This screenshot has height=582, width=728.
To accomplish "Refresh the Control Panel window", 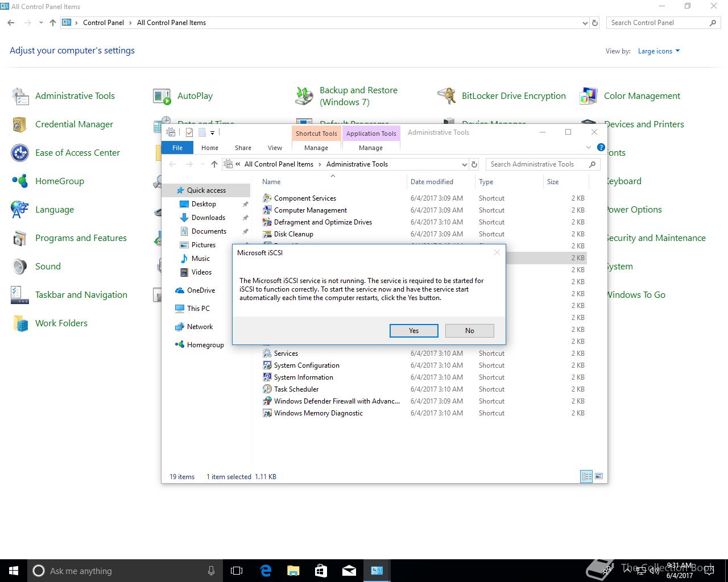I will (595, 23).
